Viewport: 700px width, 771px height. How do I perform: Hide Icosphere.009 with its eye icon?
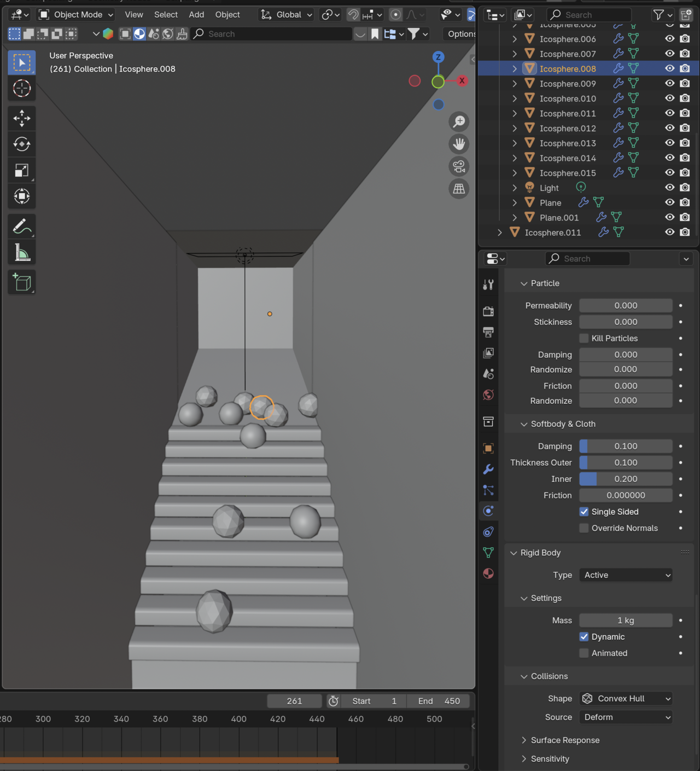669,83
